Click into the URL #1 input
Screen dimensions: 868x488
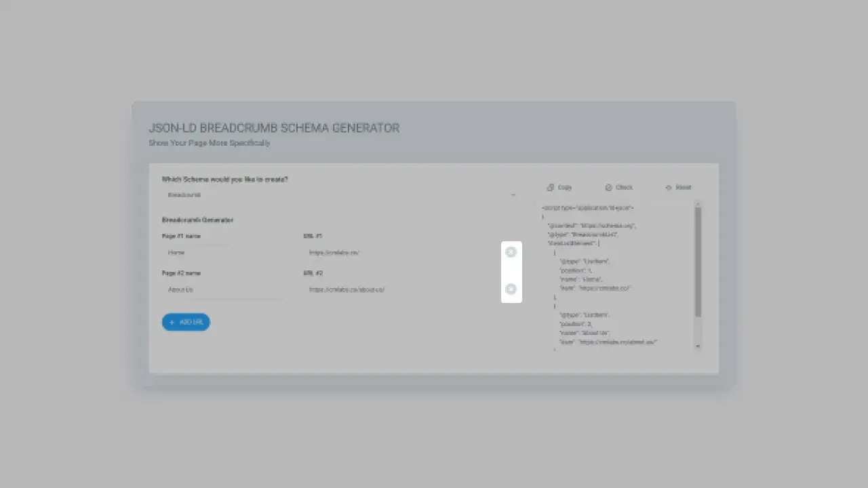click(x=400, y=253)
